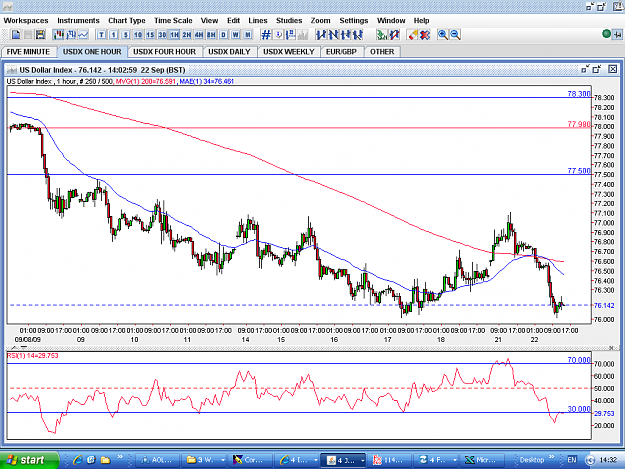
Task: Click the clock icon after the grid icon
Action: [278, 35]
